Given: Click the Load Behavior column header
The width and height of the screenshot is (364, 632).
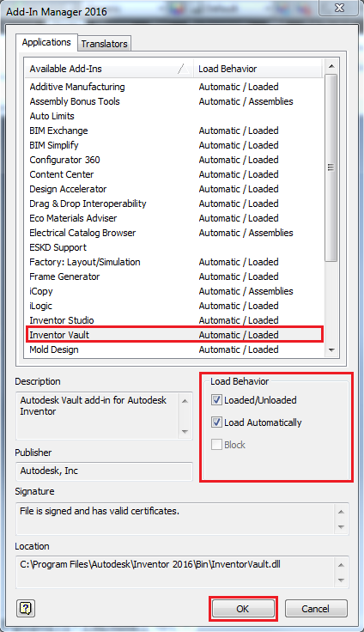Looking at the screenshot, I should point(258,69).
